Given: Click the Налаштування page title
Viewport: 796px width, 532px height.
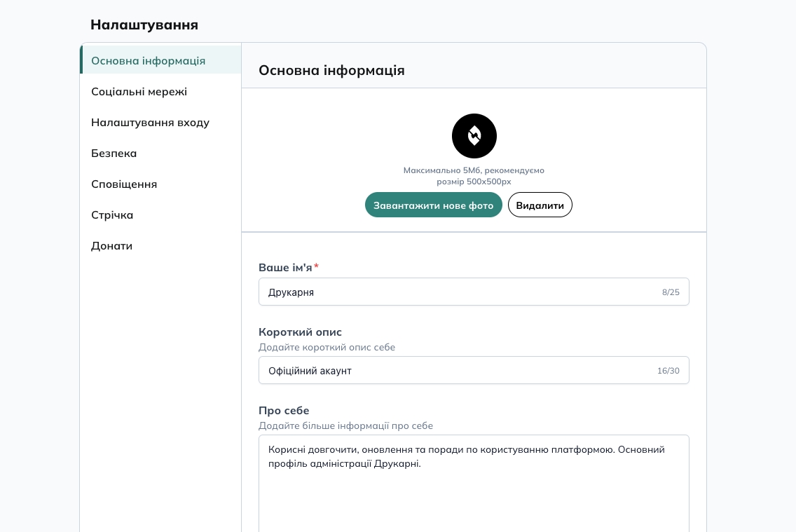Looking at the screenshot, I should pos(144,25).
